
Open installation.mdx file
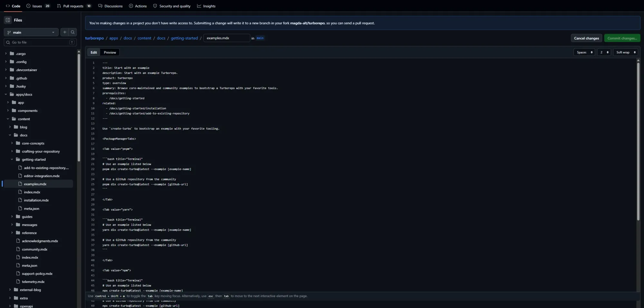36,200
